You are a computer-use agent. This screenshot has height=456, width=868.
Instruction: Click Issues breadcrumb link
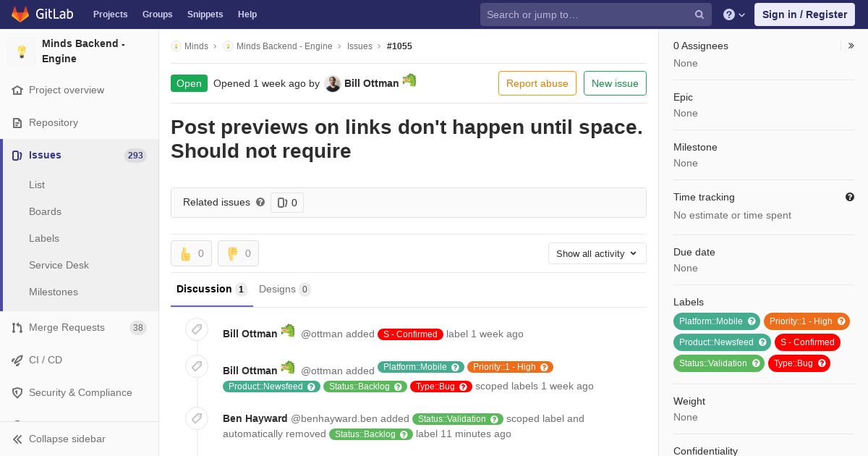coord(359,46)
